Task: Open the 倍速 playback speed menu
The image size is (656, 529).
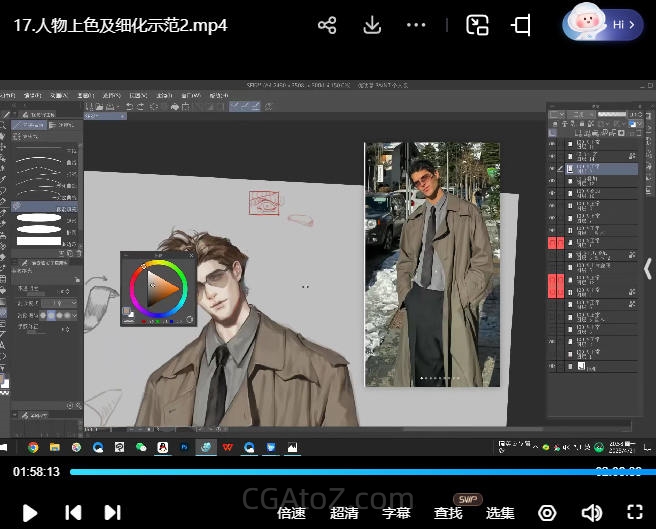Action: (291, 513)
